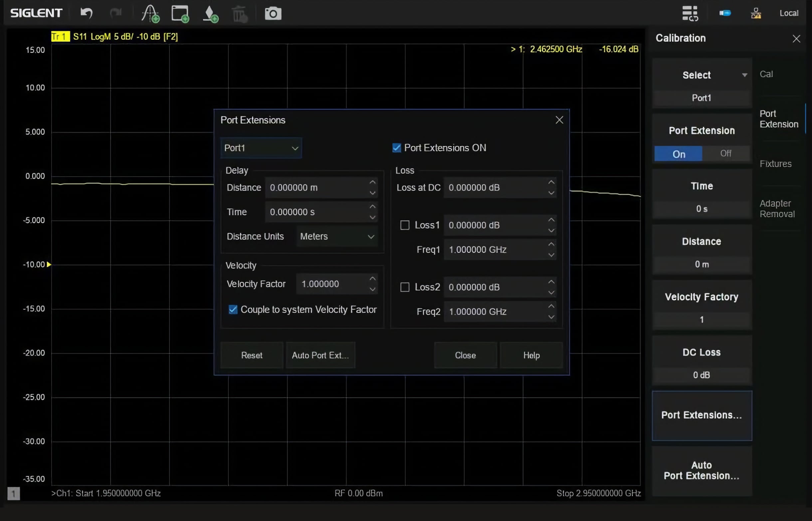812x521 pixels.
Task: Increase Loss at DC with up arrow
Action: (551, 182)
